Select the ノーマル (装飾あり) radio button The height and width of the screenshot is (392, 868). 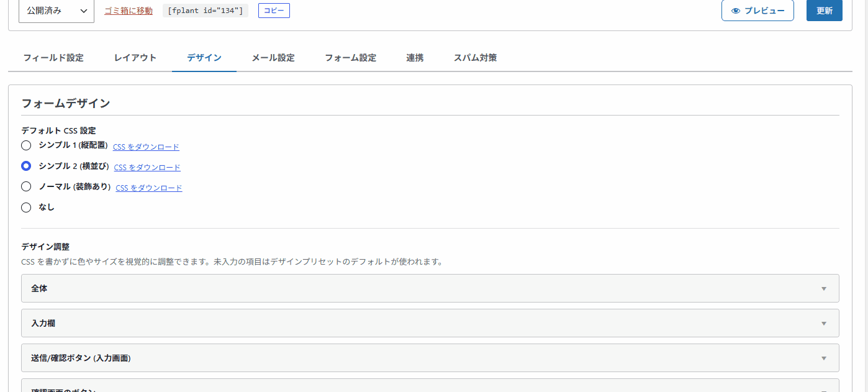point(26,186)
